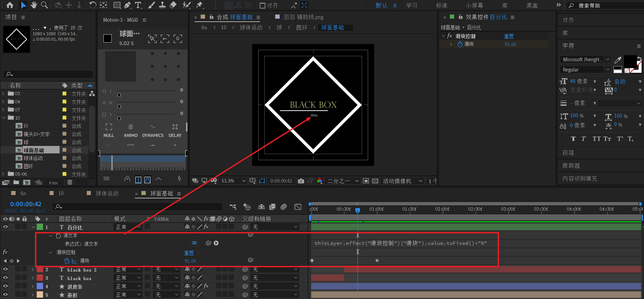Open the zoom 33.3% dropdown

coord(233,181)
